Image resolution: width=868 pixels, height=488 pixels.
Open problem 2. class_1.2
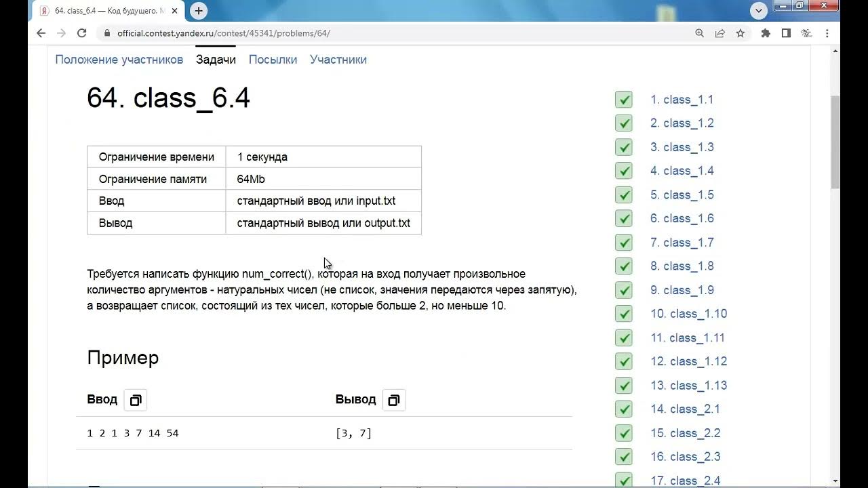pyautogui.click(x=682, y=123)
